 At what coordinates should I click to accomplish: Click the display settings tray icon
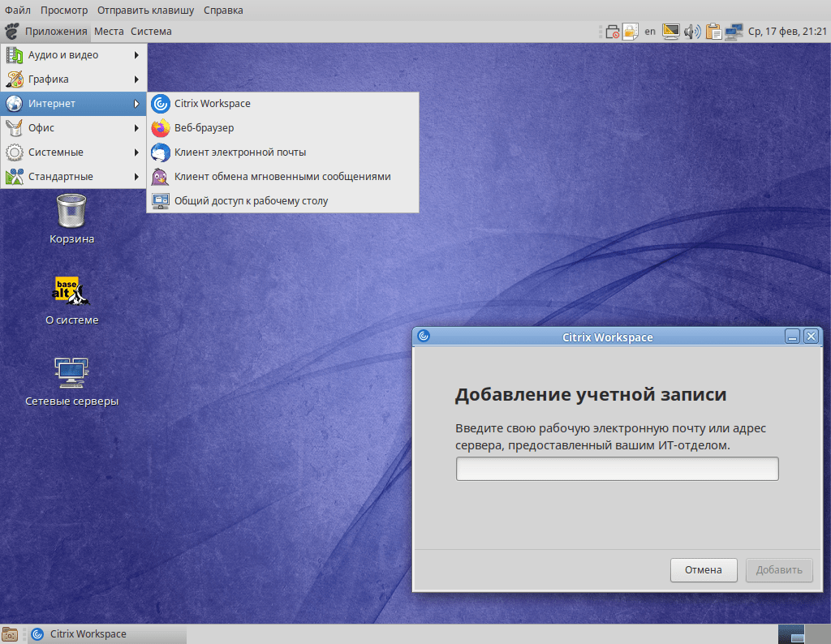670,32
